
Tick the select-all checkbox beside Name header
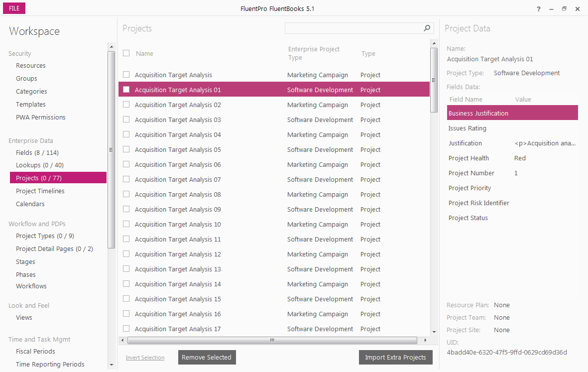[x=126, y=53]
